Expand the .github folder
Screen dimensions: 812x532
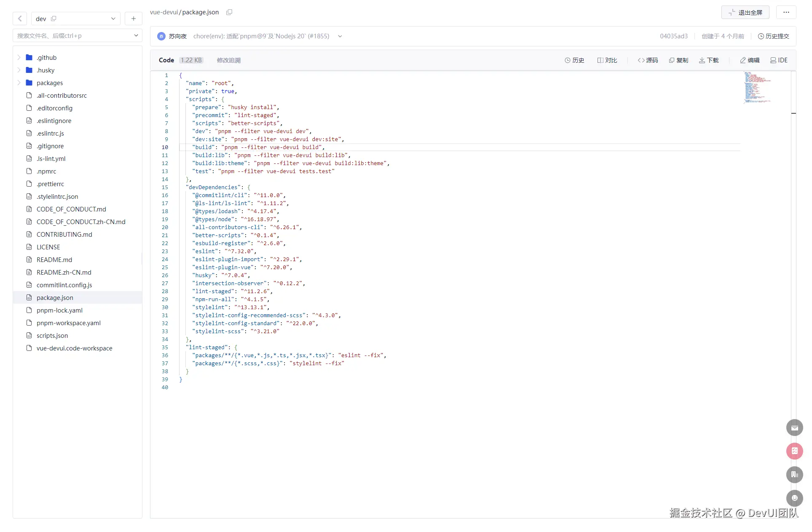[x=19, y=57]
